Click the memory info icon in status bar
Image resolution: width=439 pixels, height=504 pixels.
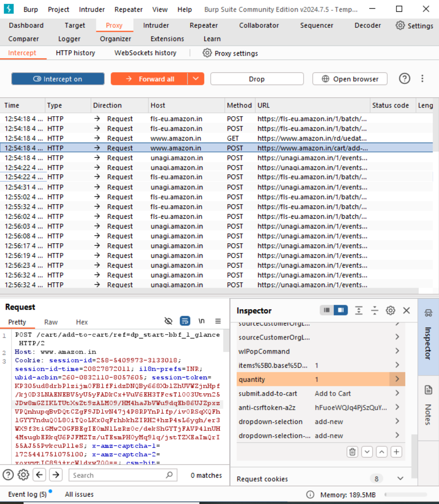coord(310,495)
